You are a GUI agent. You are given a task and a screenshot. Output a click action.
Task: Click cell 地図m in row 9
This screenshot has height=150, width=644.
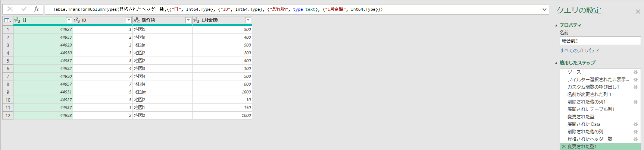(x=162, y=92)
